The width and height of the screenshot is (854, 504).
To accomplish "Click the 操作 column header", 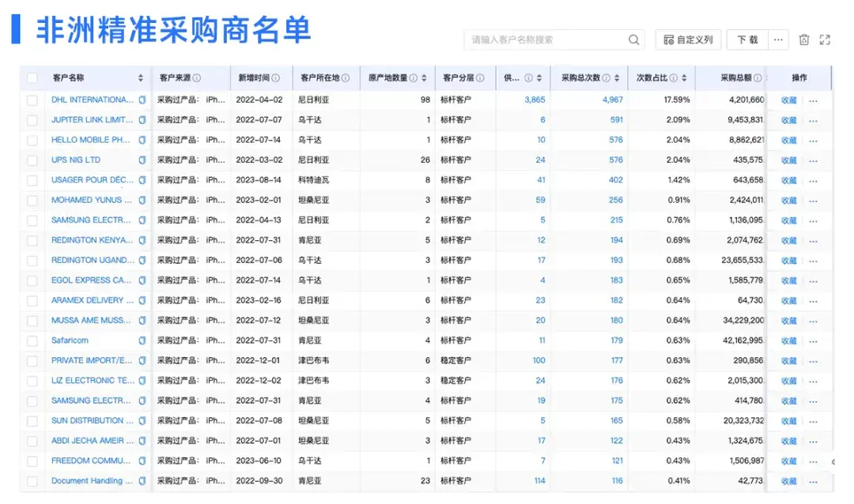I will [799, 78].
